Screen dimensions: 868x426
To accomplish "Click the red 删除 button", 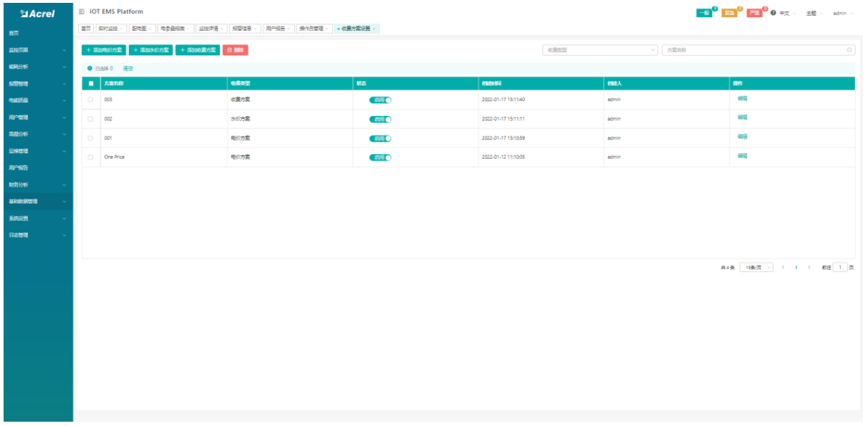I will [x=236, y=50].
